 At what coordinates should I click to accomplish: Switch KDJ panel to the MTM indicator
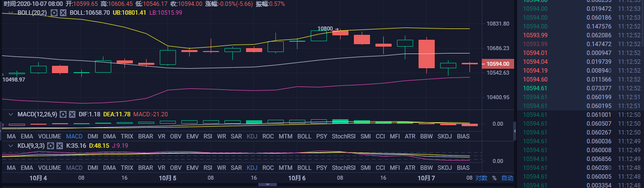click(286, 167)
